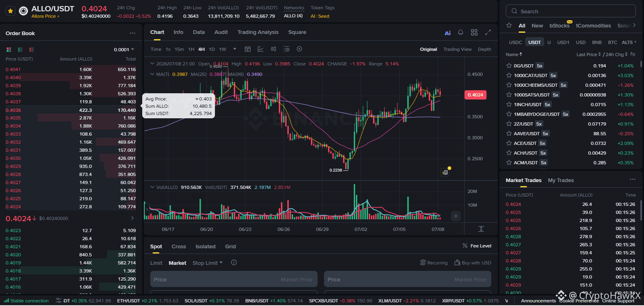Select the 1s time interval

click(168, 49)
